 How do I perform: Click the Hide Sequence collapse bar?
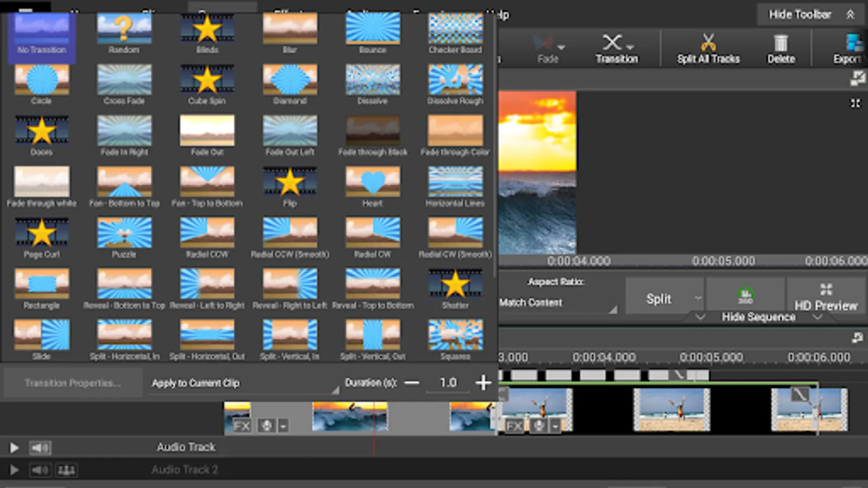pos(758,317)
